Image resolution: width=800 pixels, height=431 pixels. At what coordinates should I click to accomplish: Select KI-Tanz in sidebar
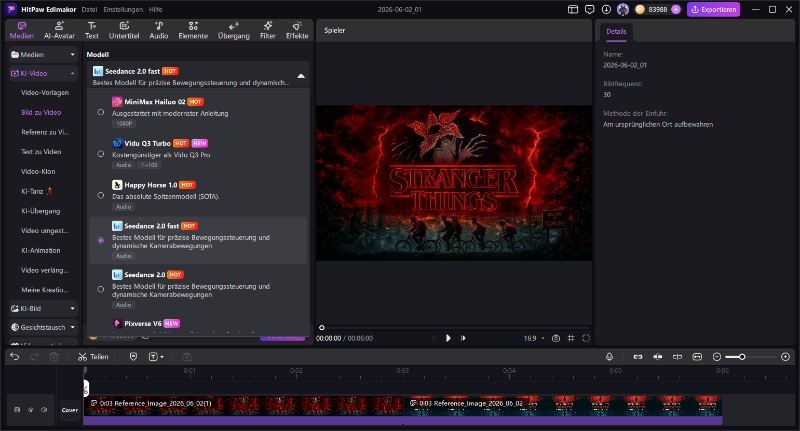pyautogui.click(x=37, y=191)
